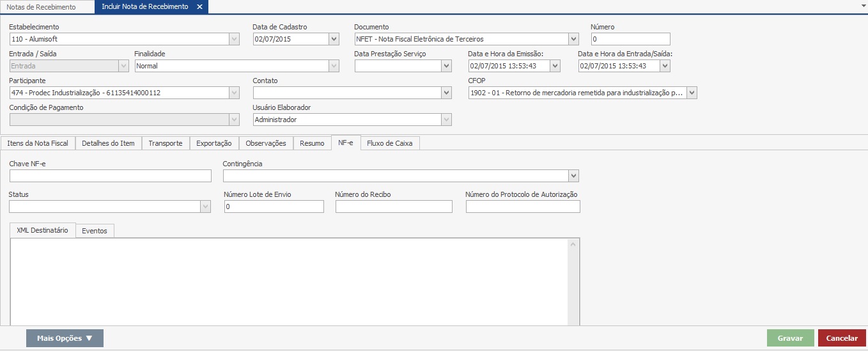
Task: Open Data e Hora da Emissão picker
Action: (555, 66)
